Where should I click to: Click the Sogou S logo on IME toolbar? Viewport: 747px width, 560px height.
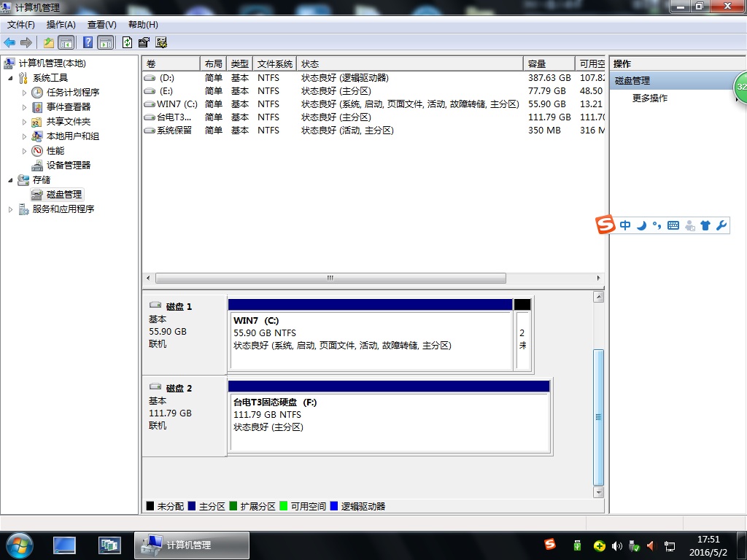tap(605, 225)
